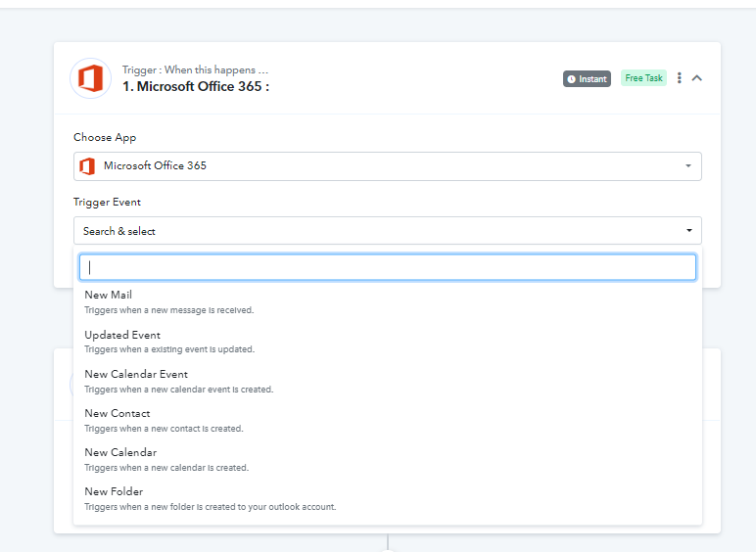
Task: Pick the New Contact trigger
Action: 387,421
